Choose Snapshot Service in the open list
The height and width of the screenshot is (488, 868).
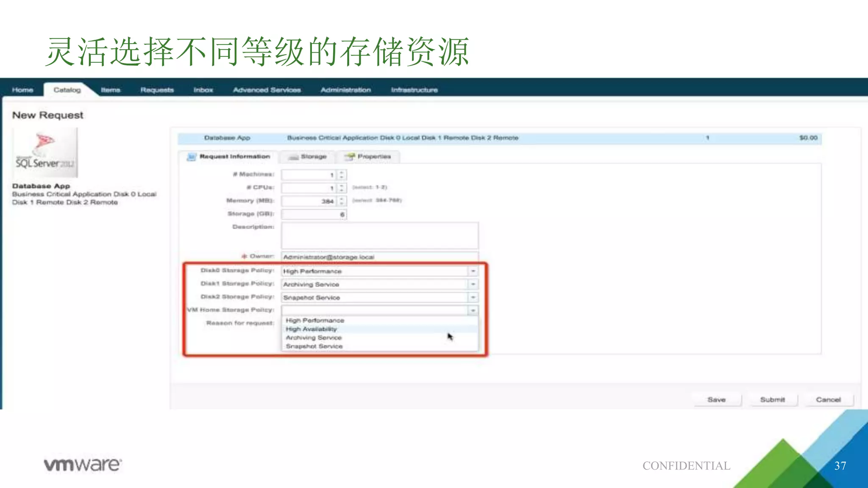[x=314, y=347]
